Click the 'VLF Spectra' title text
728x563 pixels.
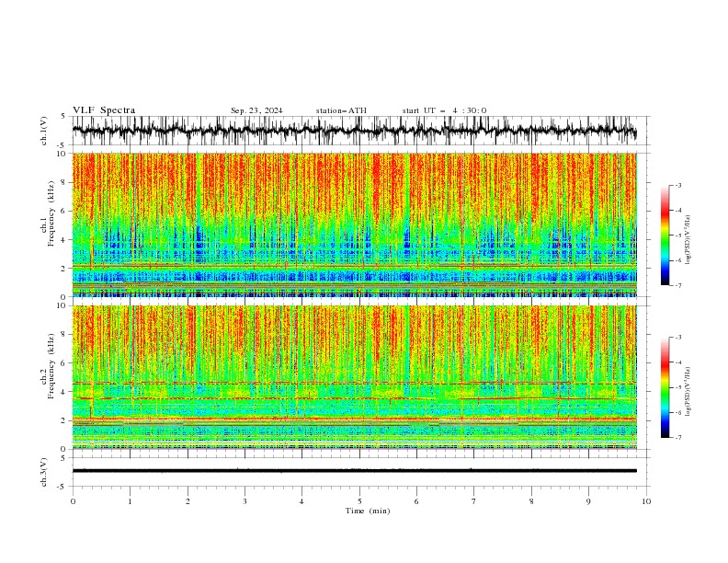[x=104, y=110]
